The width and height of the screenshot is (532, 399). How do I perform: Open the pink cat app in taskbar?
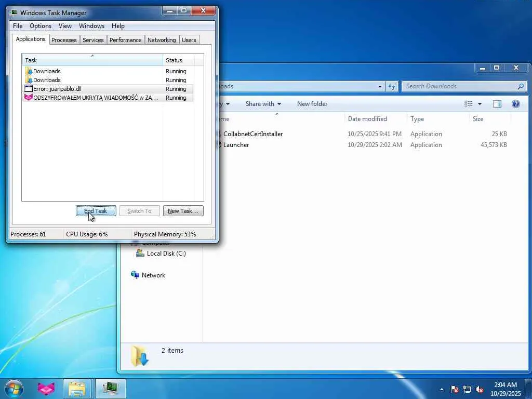pyautogui.click(x=46, y=389)
